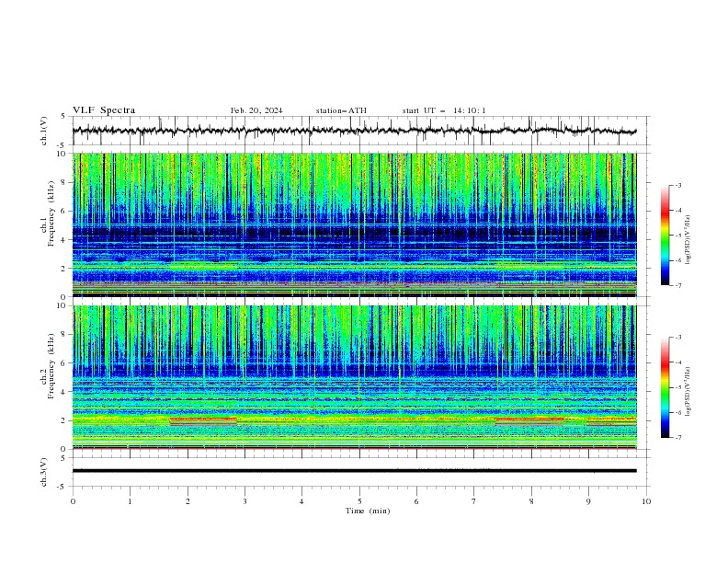Image resolution: width=728 pixels, height=563 pixels.
Task: Click the "-7" tick on ch.2 colorbar
Action: pos(677,438)
